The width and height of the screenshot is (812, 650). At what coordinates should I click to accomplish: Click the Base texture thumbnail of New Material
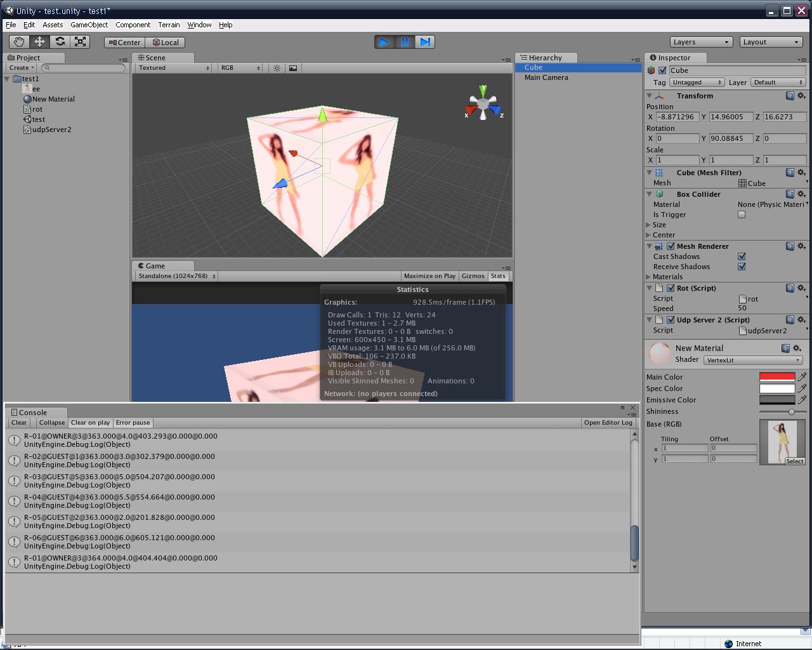point(783,440)
